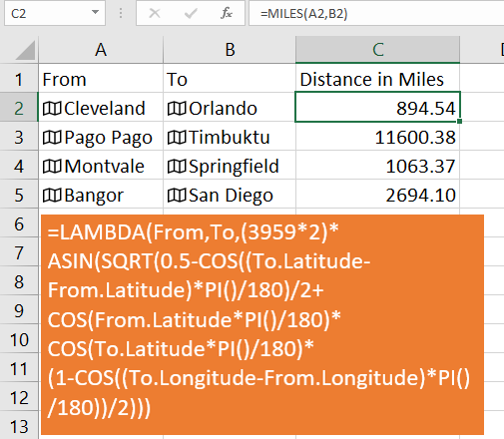Click the Enter checkmark icon in formula bar
Image resolution: width=504 pixels, height=439 pixels.
point(191,14)
